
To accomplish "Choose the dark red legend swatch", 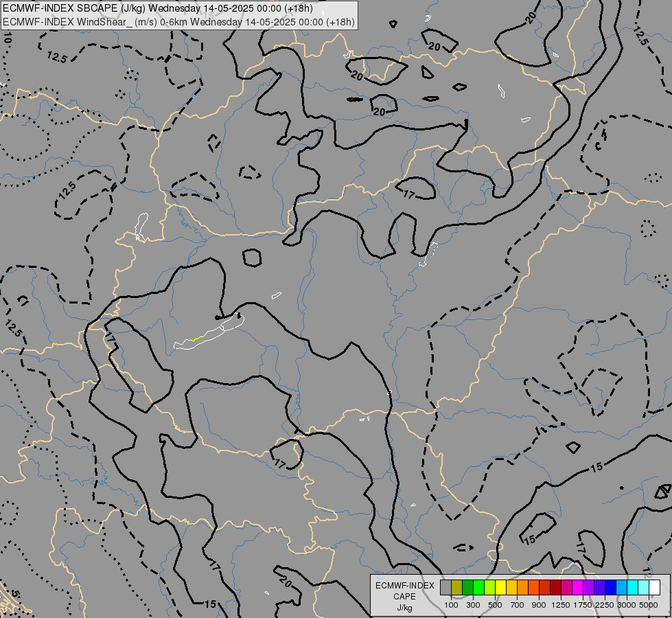I will pyautogui.click(x=556, y=587).
